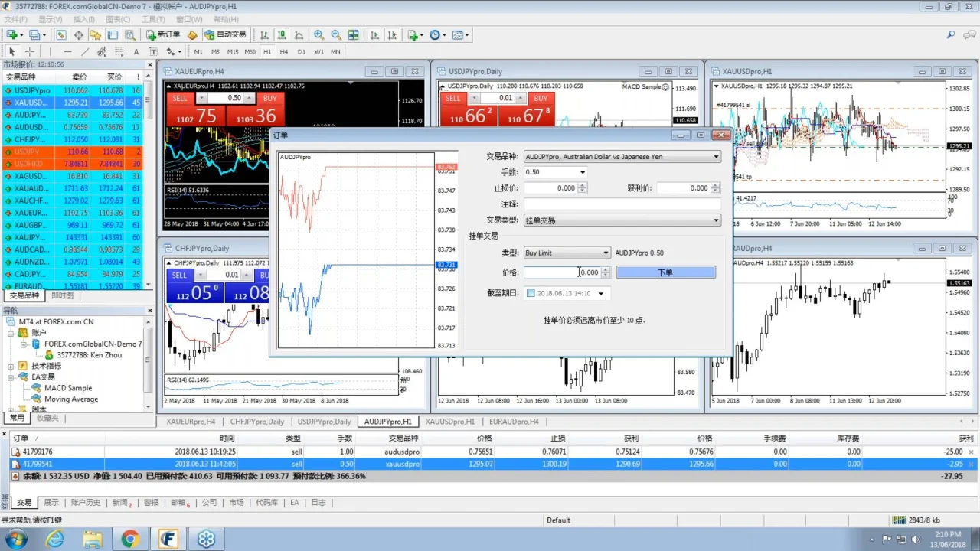Viewport: 980px width, 551px height.
Task: Open the 手数 volume dropdown
Action: 583,172
